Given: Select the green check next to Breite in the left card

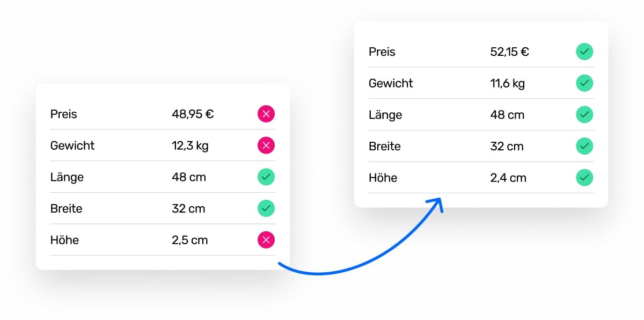Looking at the screenshot, I should pos(266,208).
